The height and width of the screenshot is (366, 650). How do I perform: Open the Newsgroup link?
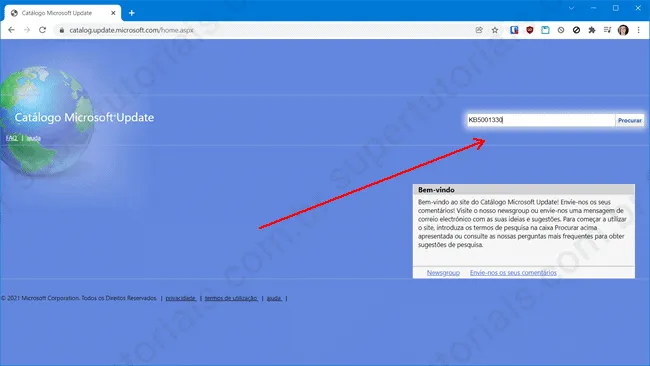tap(443, 272)
